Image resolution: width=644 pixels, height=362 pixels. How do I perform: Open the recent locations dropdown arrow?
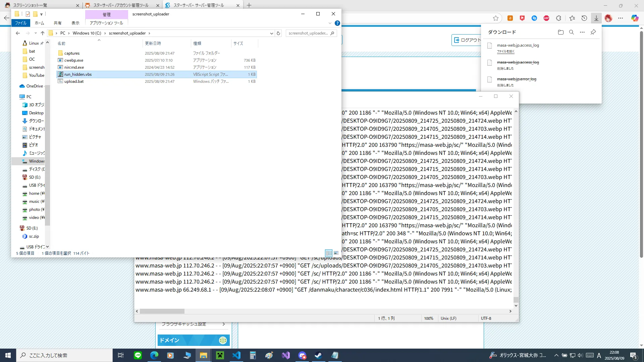click(36, 33)
